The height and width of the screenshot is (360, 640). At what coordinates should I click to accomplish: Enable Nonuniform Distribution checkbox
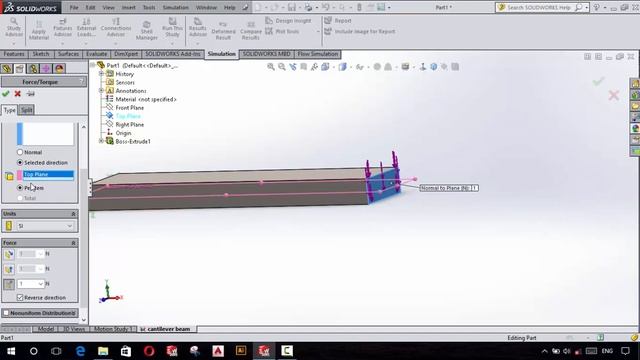point(6,313)
